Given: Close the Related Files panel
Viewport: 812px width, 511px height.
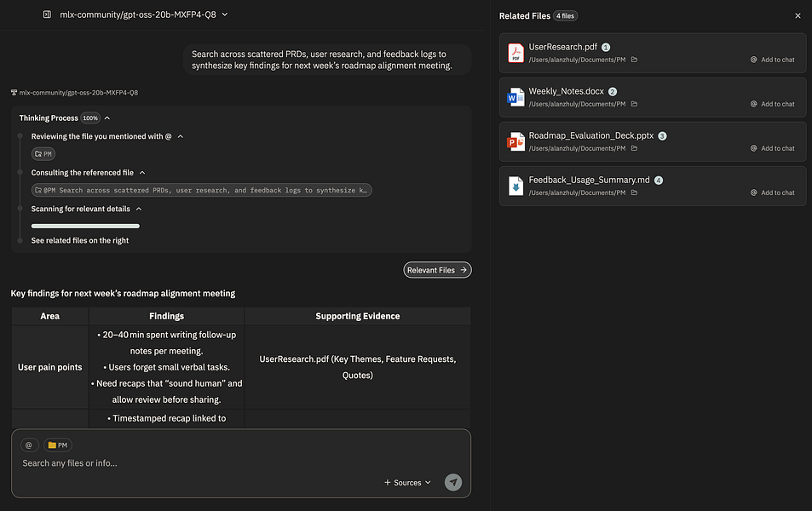Looking at the screenshot, I should coord(798,15).
